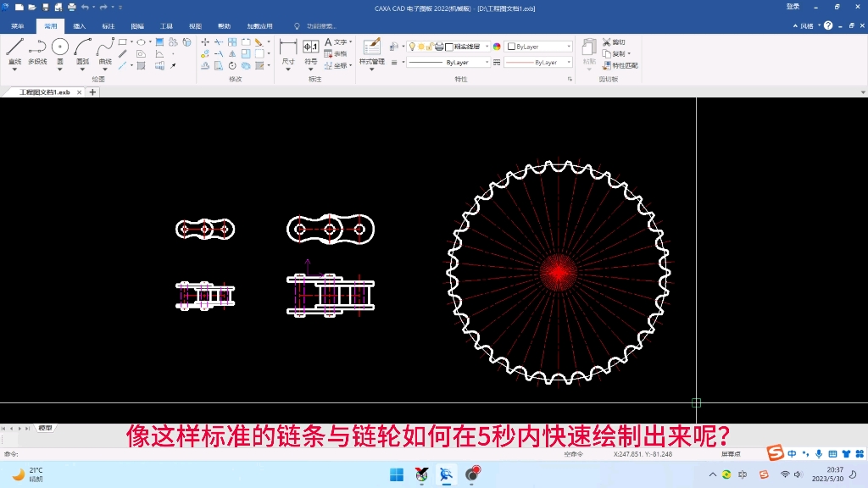Toggle the layer lightbulb on/off icon
This screenshot has width=868, height=488.
(412, 47)
